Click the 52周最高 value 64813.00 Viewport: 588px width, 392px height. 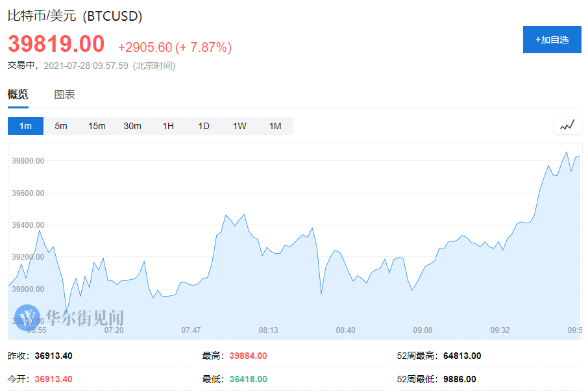pos(462,356)
